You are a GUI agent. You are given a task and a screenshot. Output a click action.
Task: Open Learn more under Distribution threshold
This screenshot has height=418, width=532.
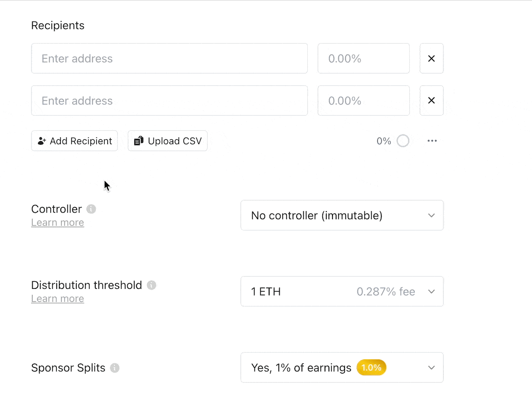click(58, 299)
